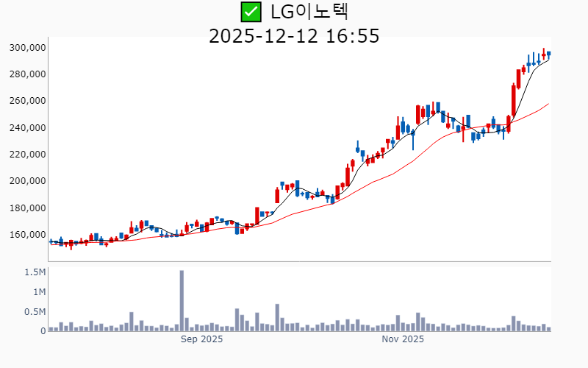
Task: Click the last volume bar on the right
Action: tap(548, 329)
